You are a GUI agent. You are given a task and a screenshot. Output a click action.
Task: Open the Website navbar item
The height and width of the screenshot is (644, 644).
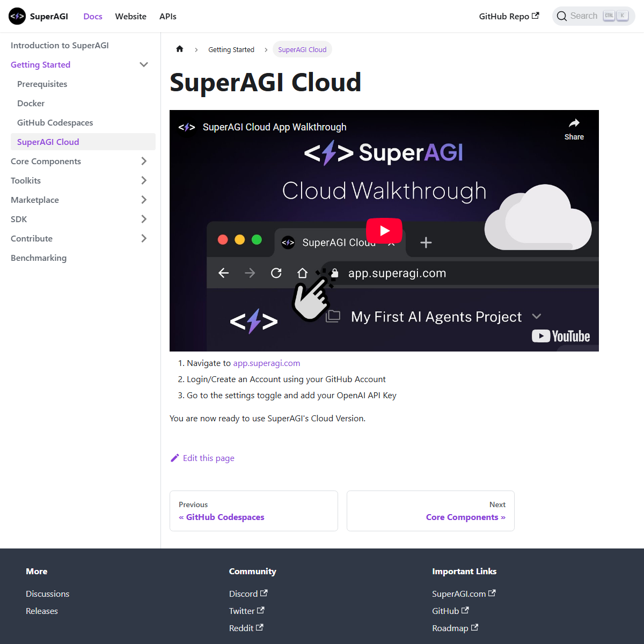130,16
